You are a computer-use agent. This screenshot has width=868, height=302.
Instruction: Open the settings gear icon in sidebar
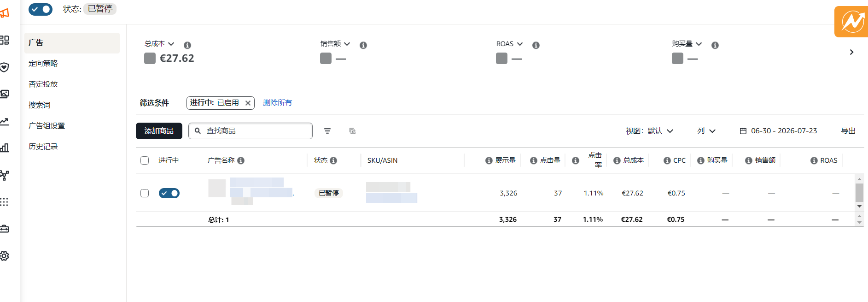5,256
